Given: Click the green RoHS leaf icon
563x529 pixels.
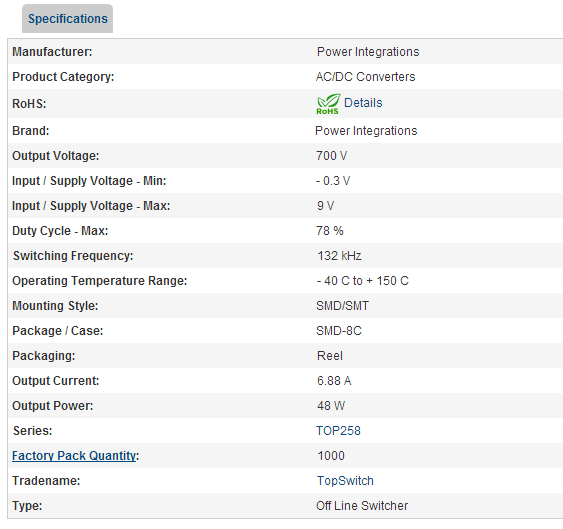Looking at the screenshot, I should pyautogui.click(x=328, y=104).
